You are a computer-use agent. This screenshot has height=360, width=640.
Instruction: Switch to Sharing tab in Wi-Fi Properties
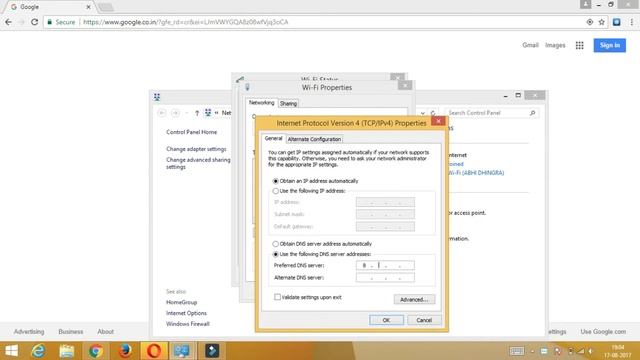[288, 104]
